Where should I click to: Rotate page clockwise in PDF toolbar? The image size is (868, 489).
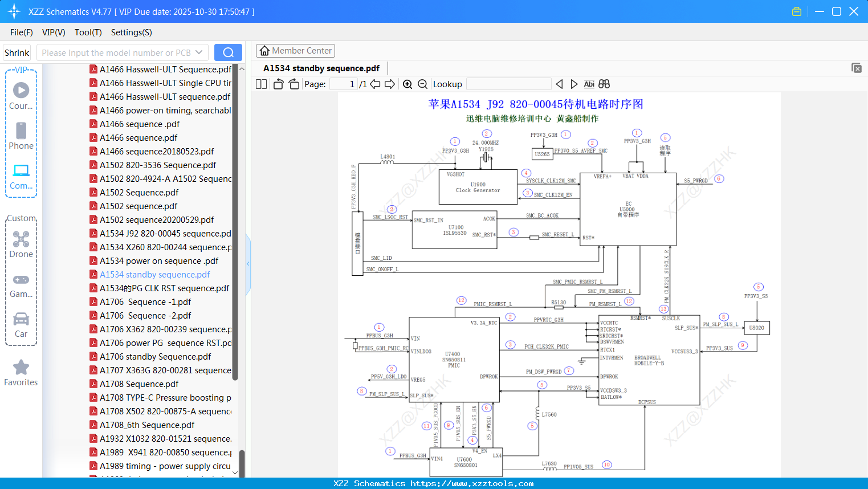point(294,84)
